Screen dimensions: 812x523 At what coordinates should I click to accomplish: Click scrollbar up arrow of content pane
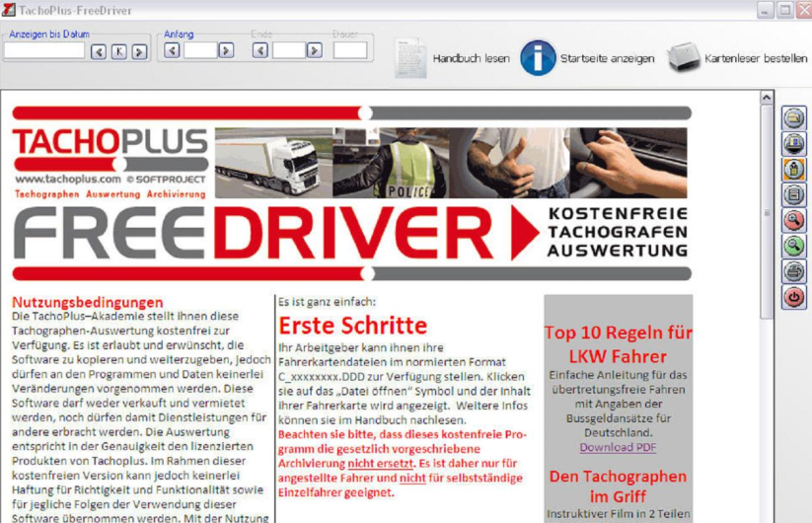(767, 98)
